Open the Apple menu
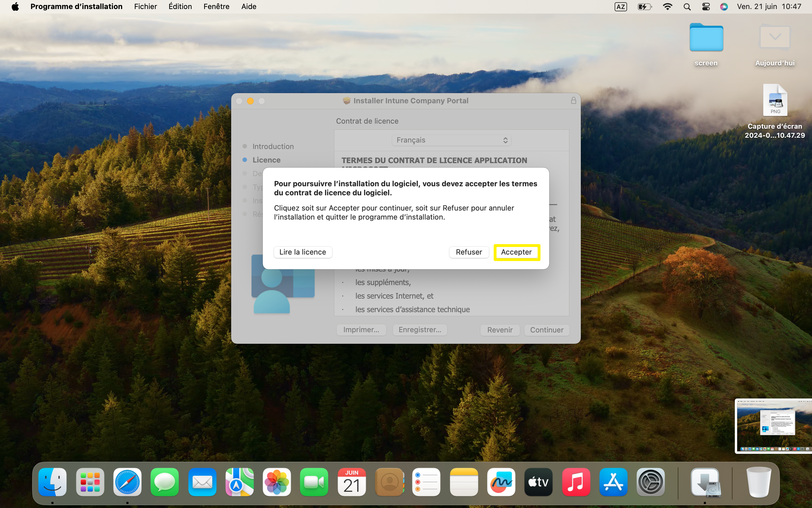The image size is (812, 508). [15, 7]
